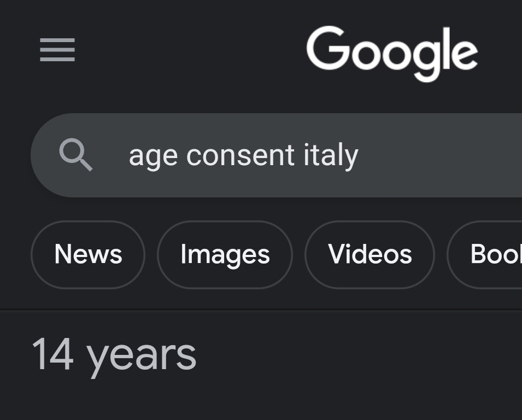Switch to the Images filter
The width and height of the screenshot is (522, 420).
pos(225,254)
